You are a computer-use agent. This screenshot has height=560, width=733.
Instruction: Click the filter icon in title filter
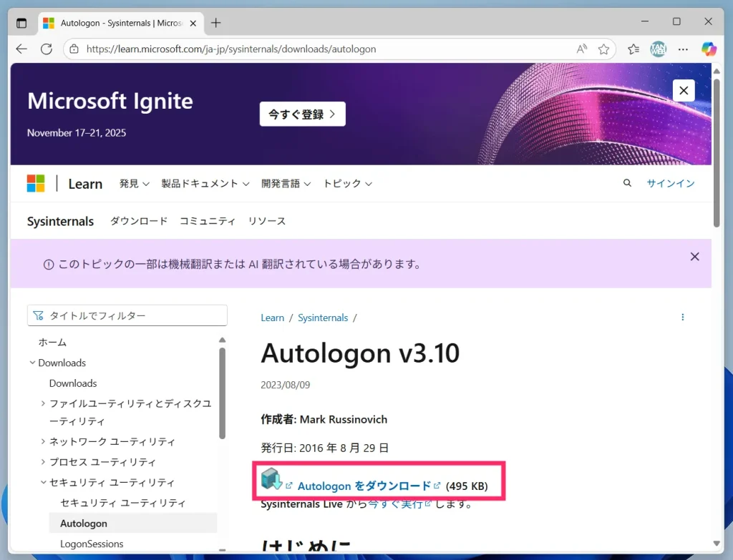(x=39, y=315)
